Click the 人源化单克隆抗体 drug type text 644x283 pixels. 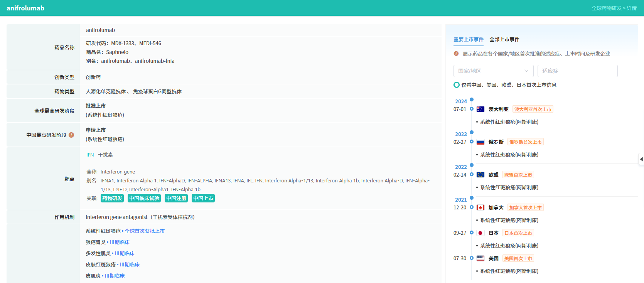tap(106, 91)
